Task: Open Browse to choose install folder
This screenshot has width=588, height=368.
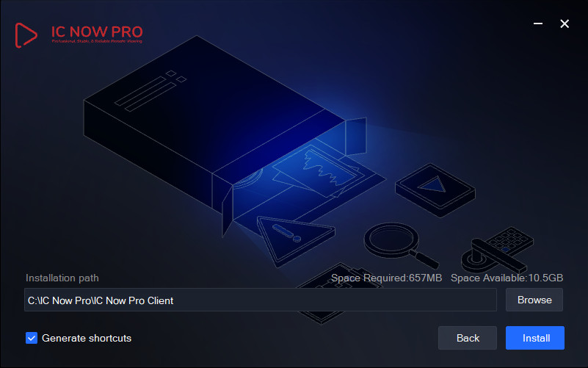Action: (x=534, y=300)
